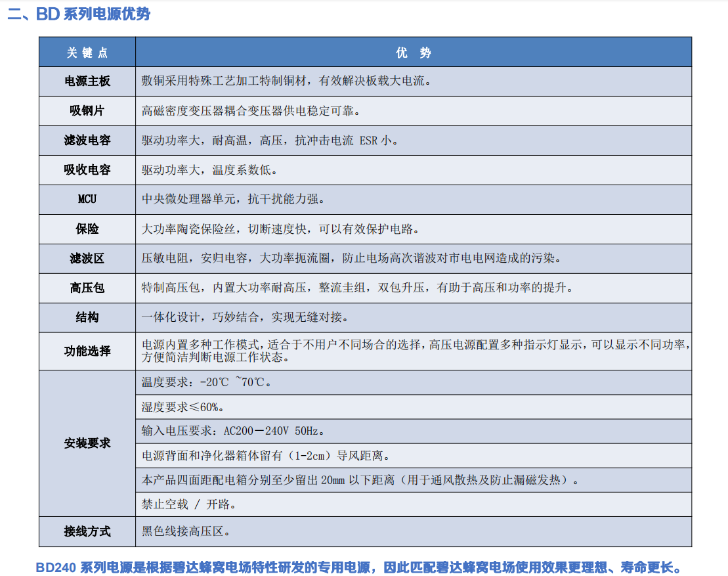The image size is (728, 576).
Task: Click the '电源主板' row label
Action: point(87,81)
